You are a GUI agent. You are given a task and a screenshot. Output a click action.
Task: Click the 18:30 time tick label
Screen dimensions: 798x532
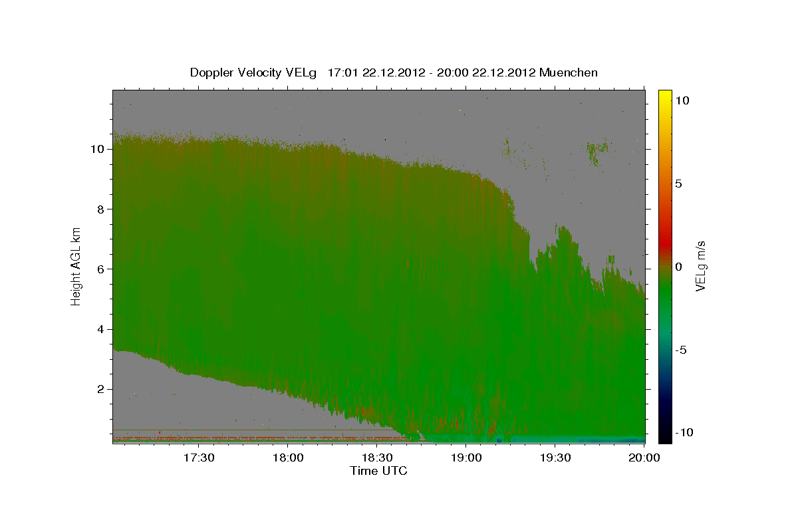(377, 458)
